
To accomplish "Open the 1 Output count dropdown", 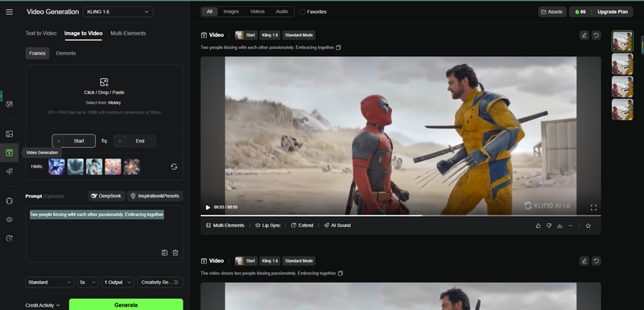I will (118, 283).
